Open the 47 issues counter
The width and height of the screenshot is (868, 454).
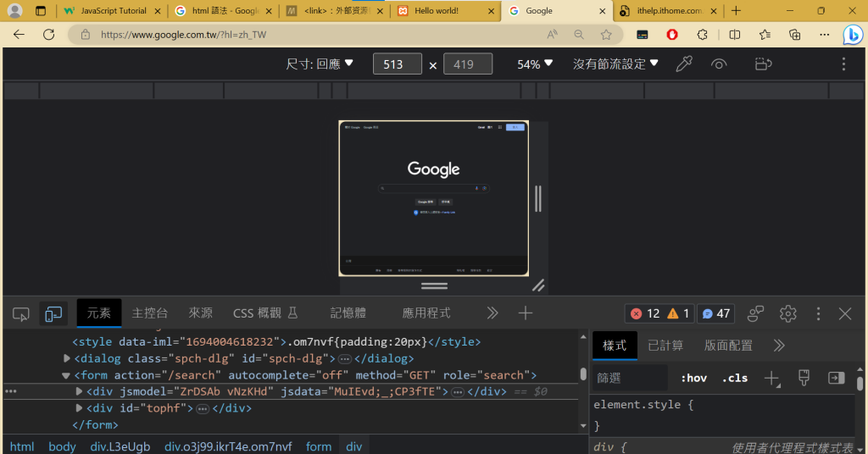pyautogui.click(x=715, y=313)
